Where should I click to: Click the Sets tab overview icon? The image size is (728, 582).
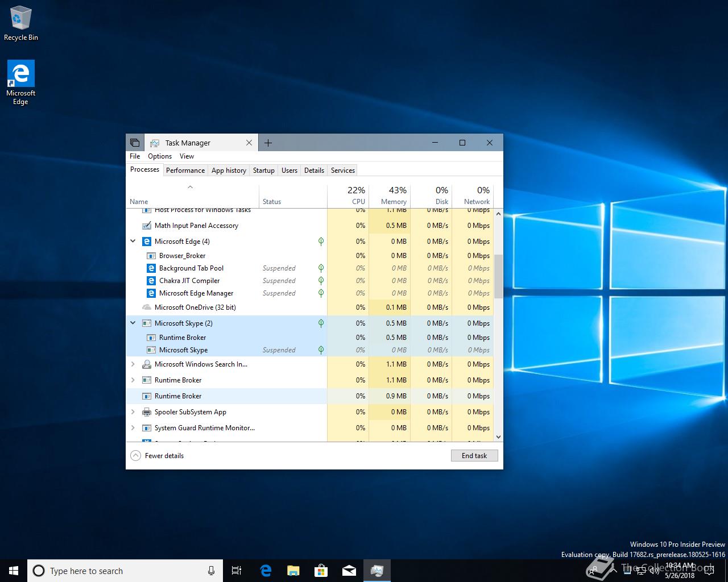[x=135, y=143]
